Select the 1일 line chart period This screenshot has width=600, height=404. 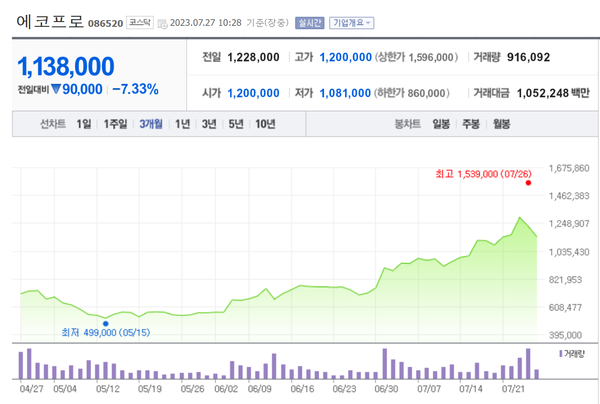point(85,125)
